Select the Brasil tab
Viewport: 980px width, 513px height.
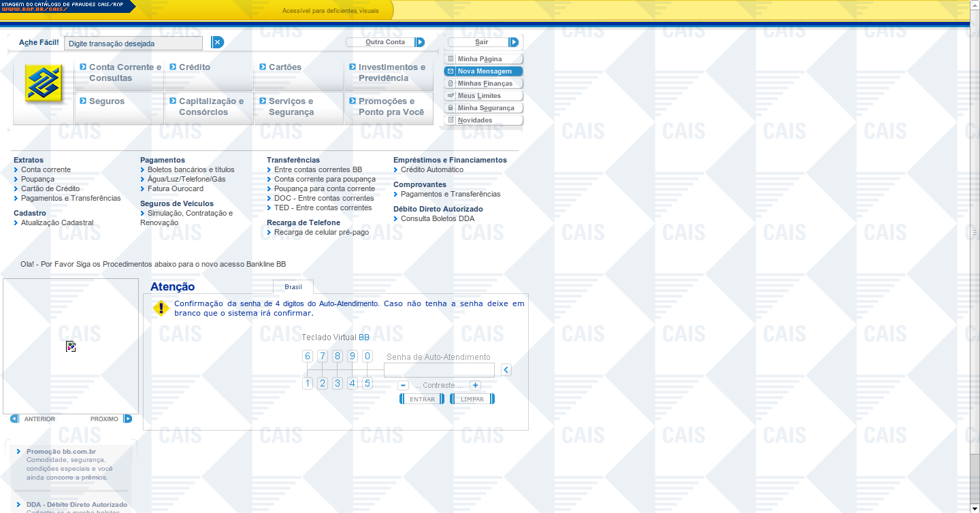coord(293,286)
